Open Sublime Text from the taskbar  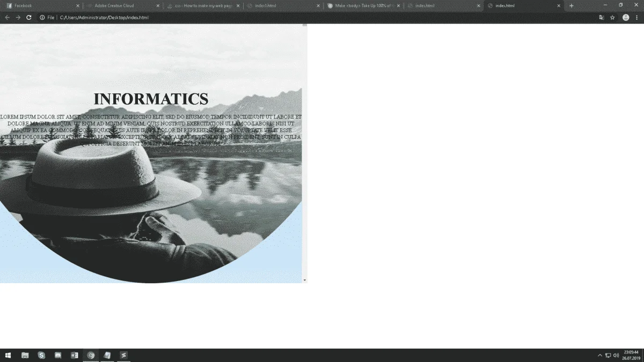pyautogui.click(x=124, y=355)
